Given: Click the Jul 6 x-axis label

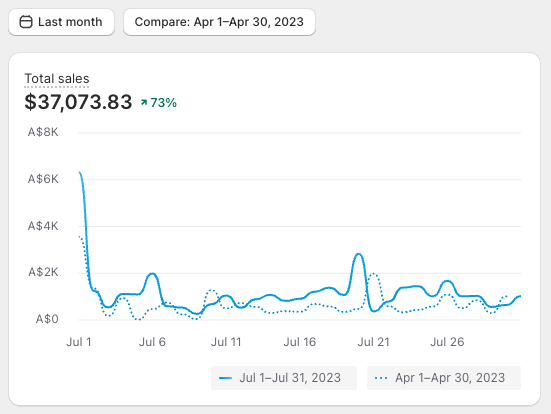Looking at the screenshot, I should coord(152,342).
